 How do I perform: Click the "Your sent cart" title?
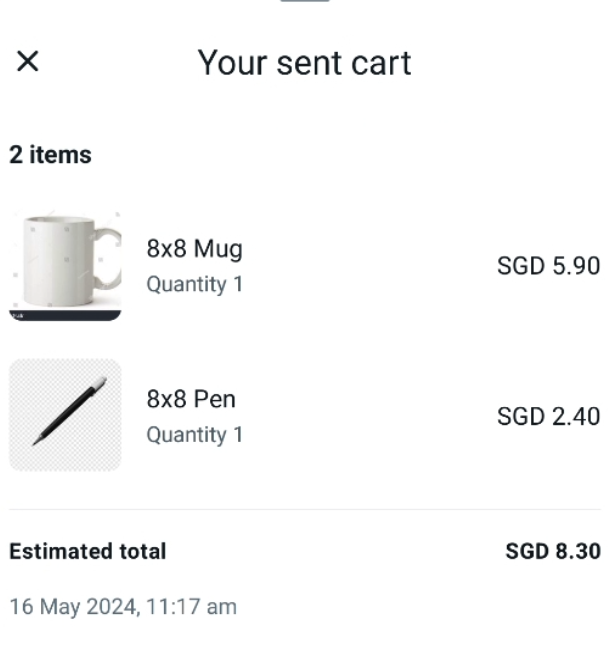point(304,63)
